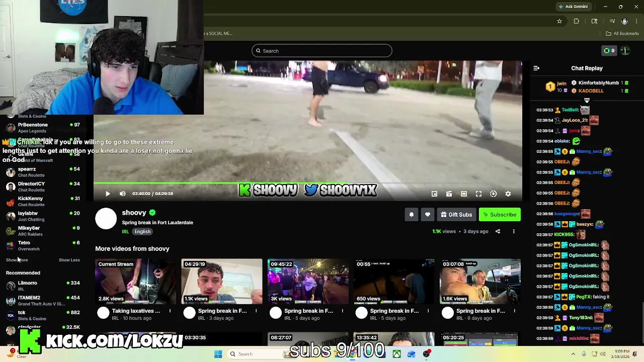Open Taking laxatives video title
Screen dimensions: 644x362
(x=136, y=311)
